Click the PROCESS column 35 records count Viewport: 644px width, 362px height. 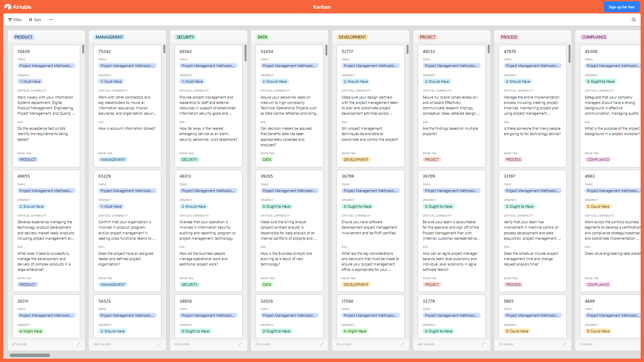506,344
